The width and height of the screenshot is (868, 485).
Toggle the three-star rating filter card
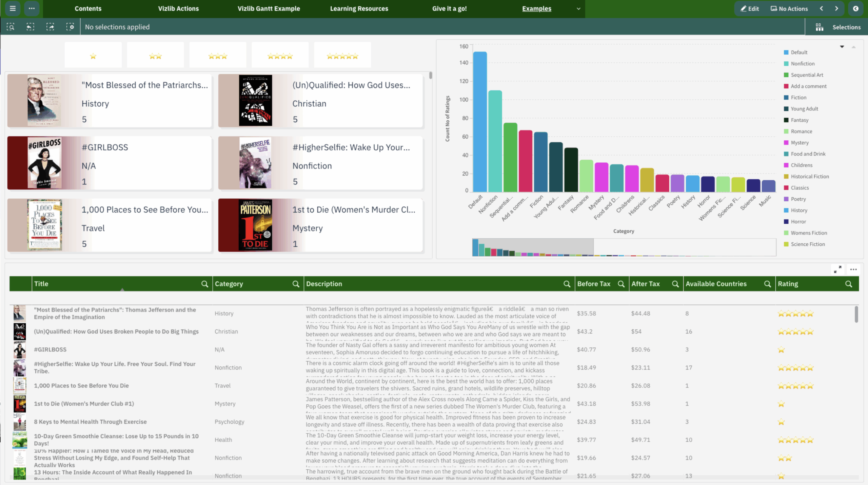point(218,55)
